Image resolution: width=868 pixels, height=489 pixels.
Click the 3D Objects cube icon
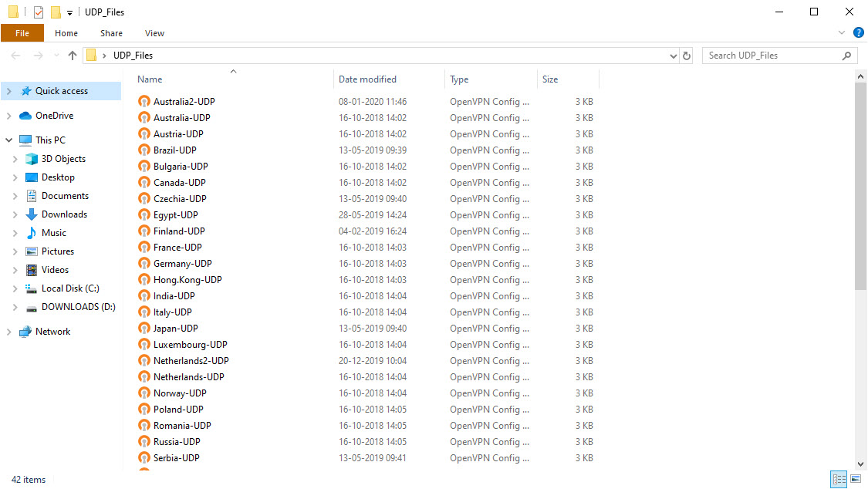click(x=32, y=159)
